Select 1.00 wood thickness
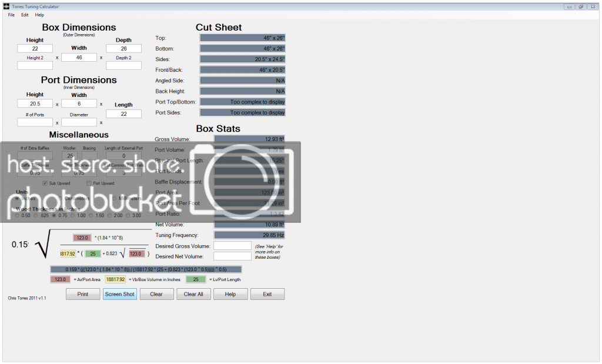602x364 pixels. click(72, 215)
